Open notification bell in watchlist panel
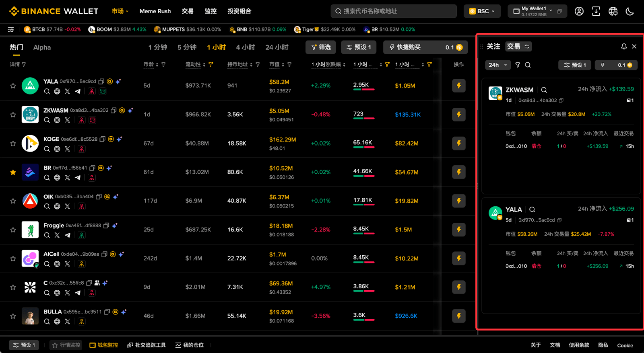 (624, 47)
